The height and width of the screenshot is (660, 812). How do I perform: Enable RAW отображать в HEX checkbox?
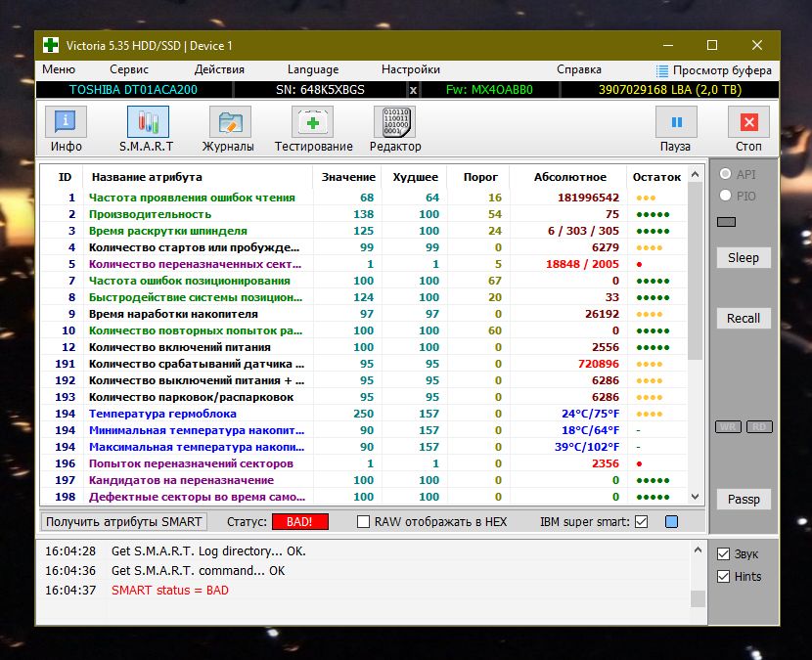(364, 521)
